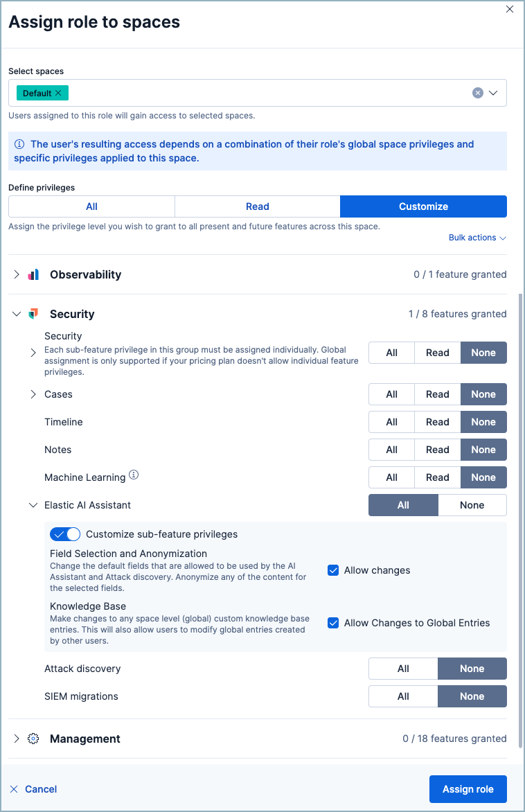Switch to the All privilege tab
Viewport: 525px width, 812px height.
point(91,206)
